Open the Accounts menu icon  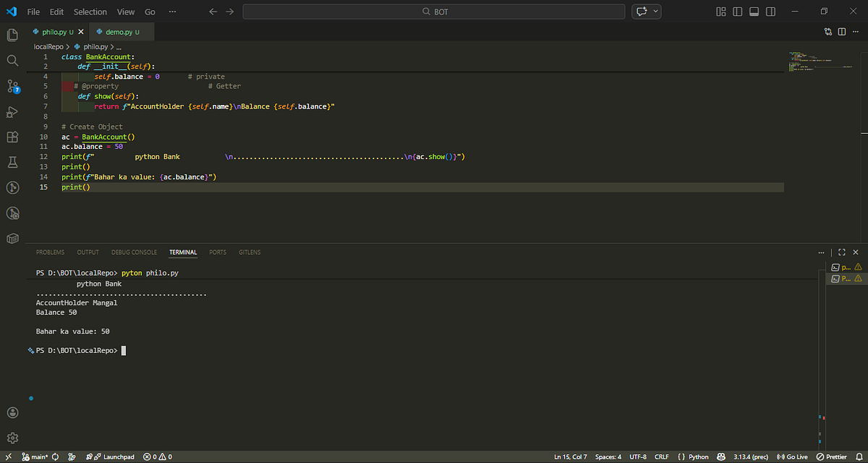click(12, 413)
